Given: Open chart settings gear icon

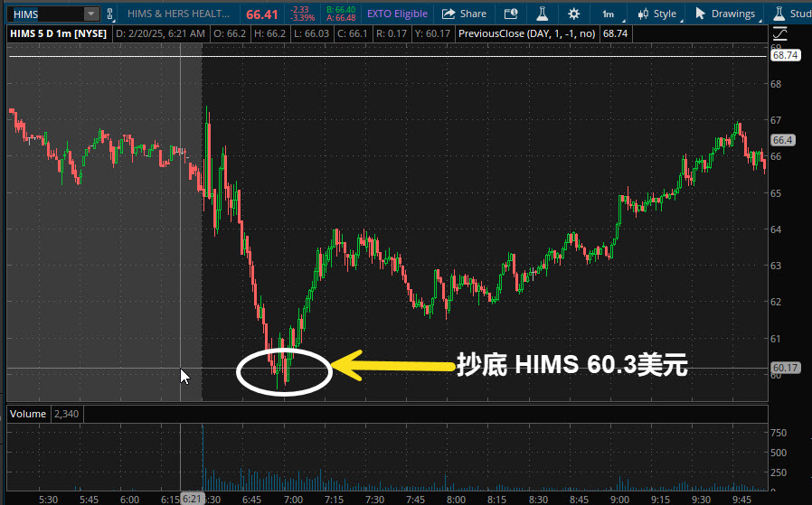Looking at the screenshot, I should pos(574,14).
